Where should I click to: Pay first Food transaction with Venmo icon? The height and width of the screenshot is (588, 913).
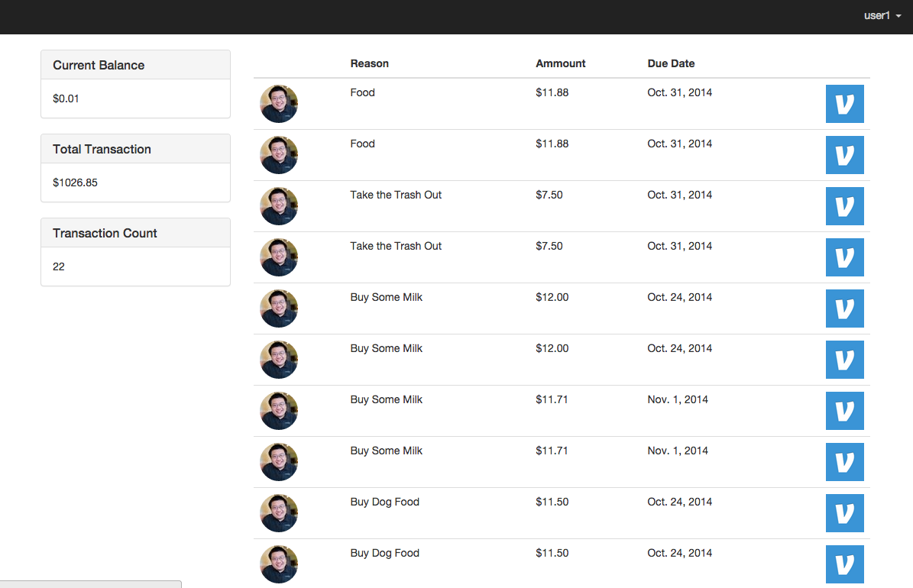pos(844,104)
